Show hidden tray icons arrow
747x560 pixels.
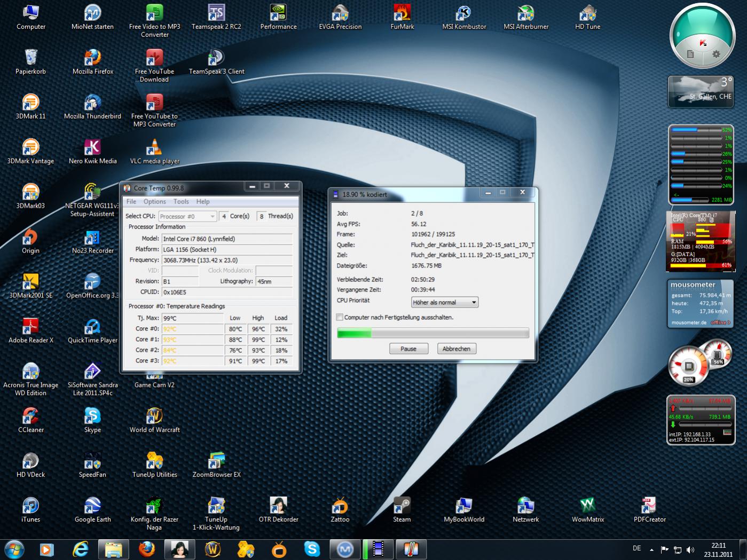pos(651,549)
